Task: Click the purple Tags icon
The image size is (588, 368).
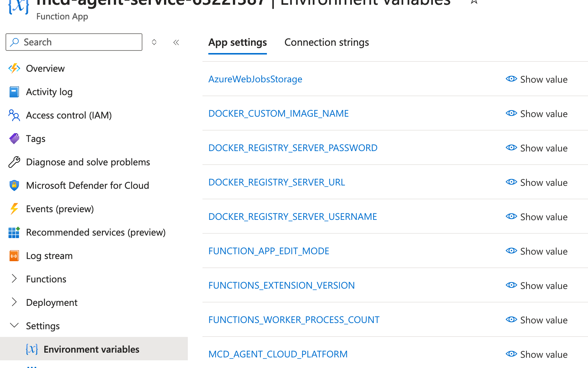Action: (14, 139)
